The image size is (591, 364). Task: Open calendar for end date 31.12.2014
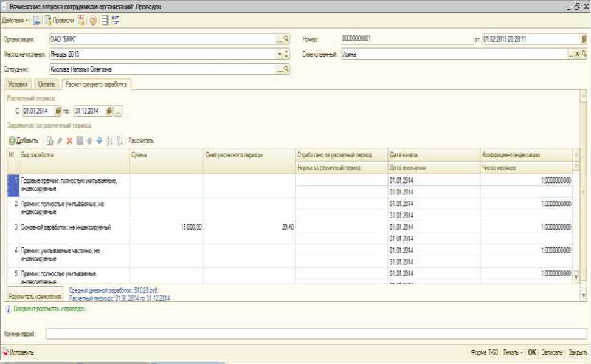pos(109,111)
